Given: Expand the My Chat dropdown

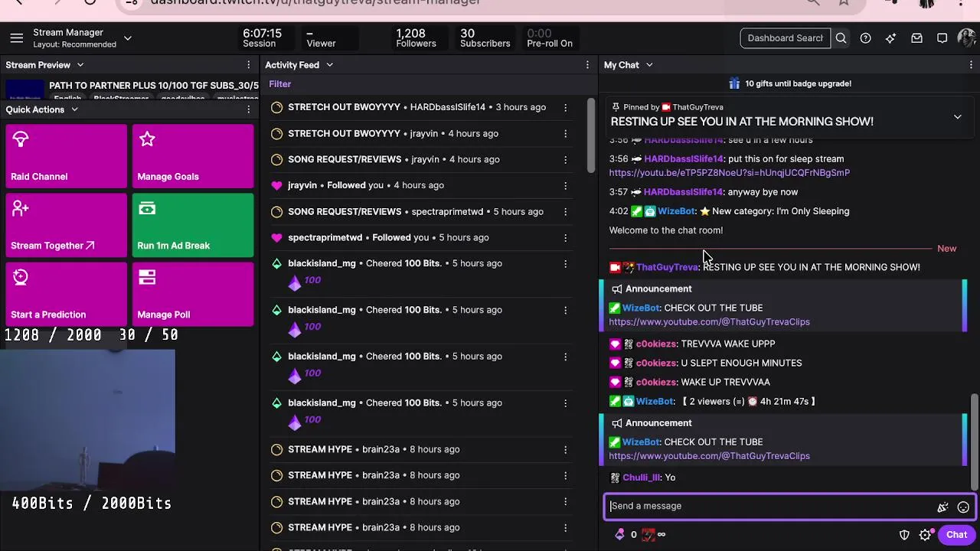Looking at the screenshot, I should (x=649, y=65).
